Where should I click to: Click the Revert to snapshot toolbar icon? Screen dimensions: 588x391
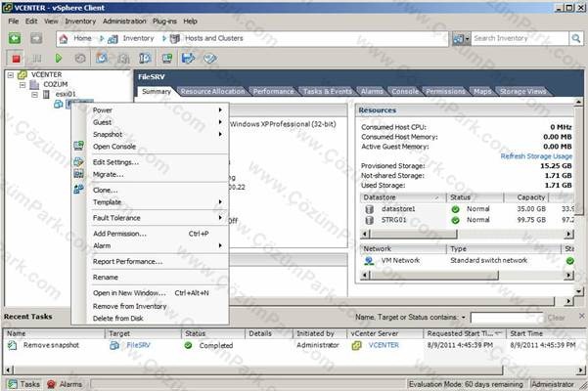(x=123, y=59)
